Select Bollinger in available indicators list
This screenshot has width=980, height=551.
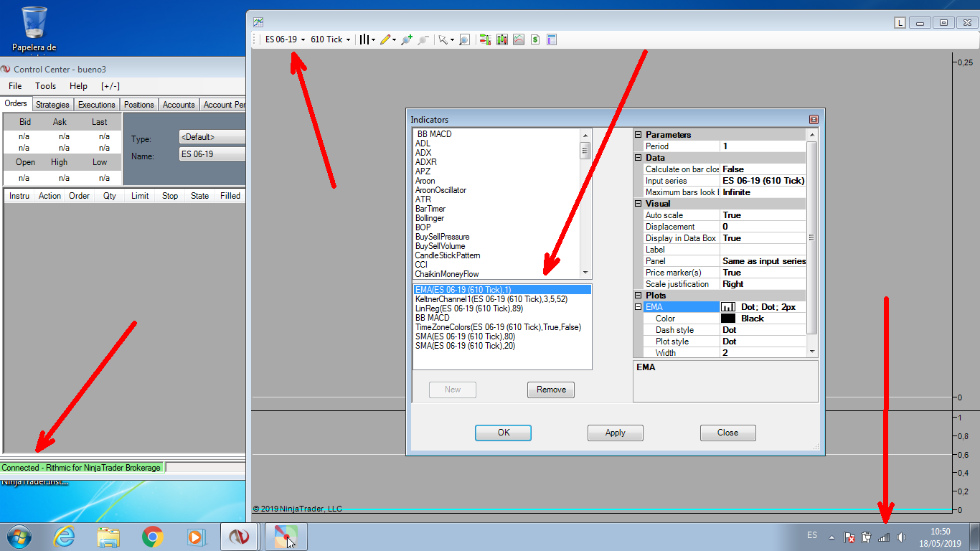[430, 218]
